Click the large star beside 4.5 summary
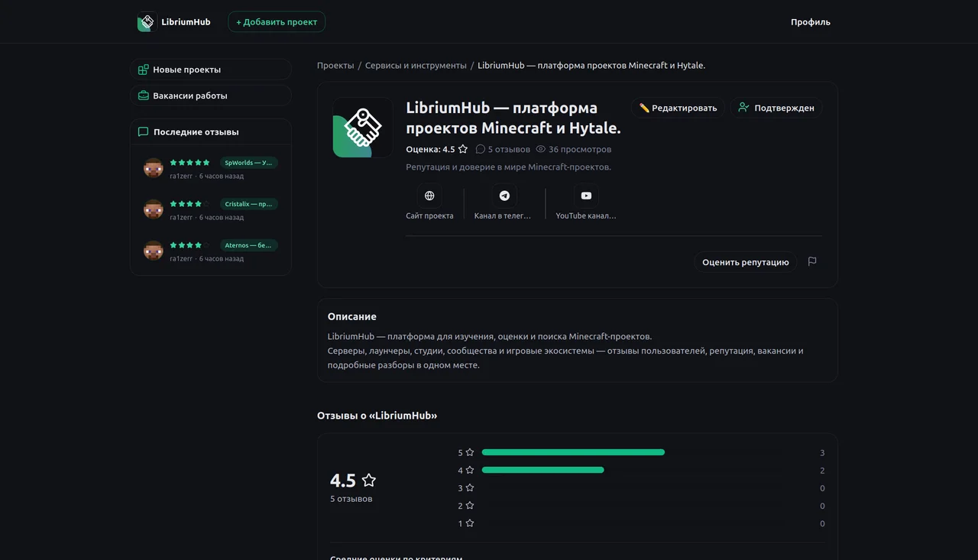This screenshot has height=560, width=978. [x=369, y=481]
